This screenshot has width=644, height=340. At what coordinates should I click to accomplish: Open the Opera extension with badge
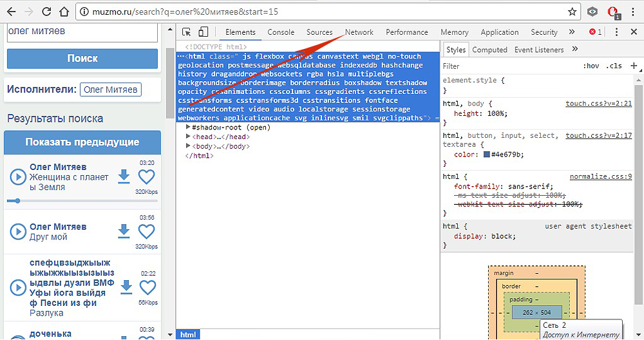[x=614, y=12]
